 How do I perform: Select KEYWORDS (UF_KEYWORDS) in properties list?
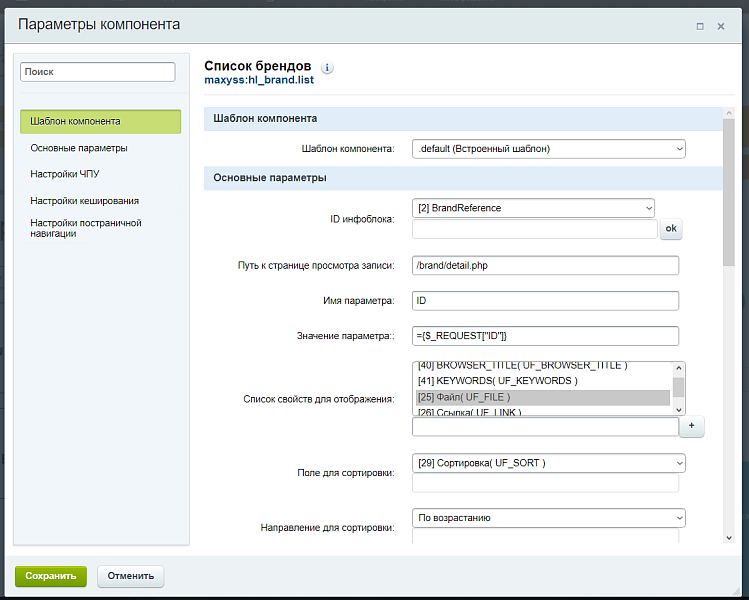click(x=542, y=381)
